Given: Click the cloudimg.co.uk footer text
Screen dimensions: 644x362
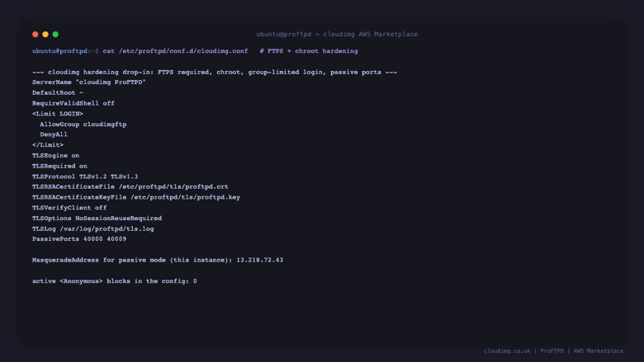Looking at the screenshot, I should pos(507,351).
